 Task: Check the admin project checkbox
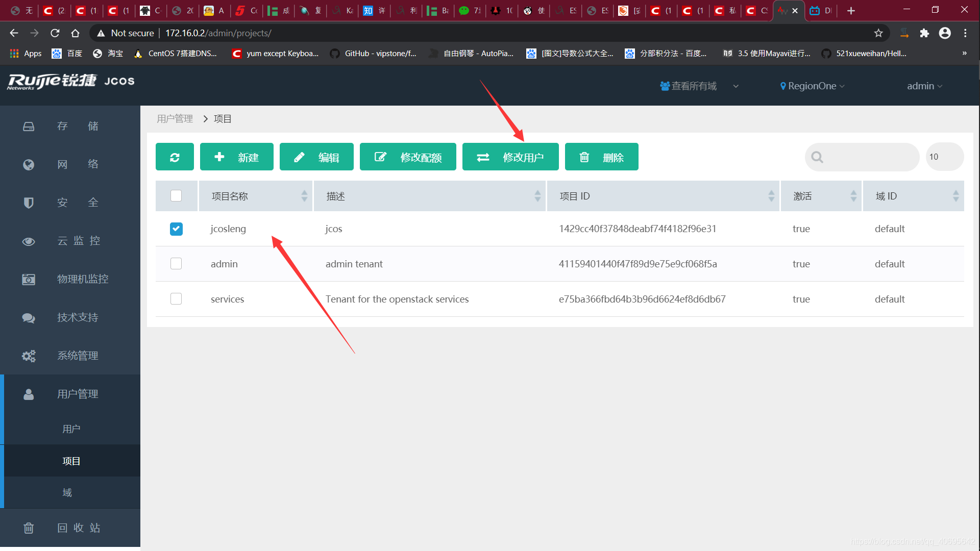coord(176,264)
